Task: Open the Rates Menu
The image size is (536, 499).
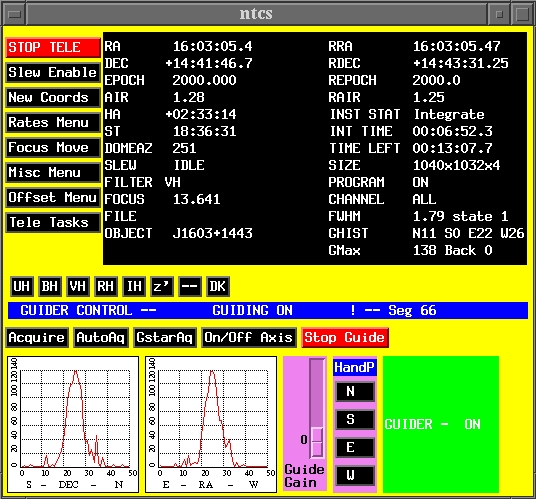Action: click(x=53, y=122)
